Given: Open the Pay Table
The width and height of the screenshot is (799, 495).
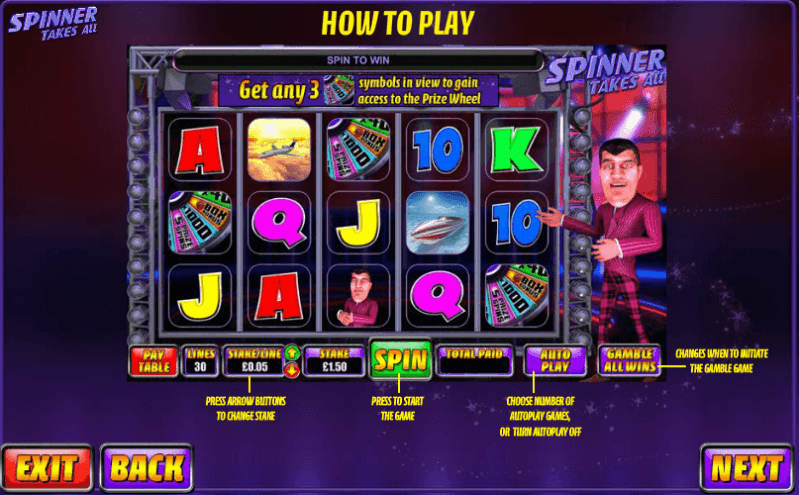Looking at the screenshot, I should pos(153,361).
